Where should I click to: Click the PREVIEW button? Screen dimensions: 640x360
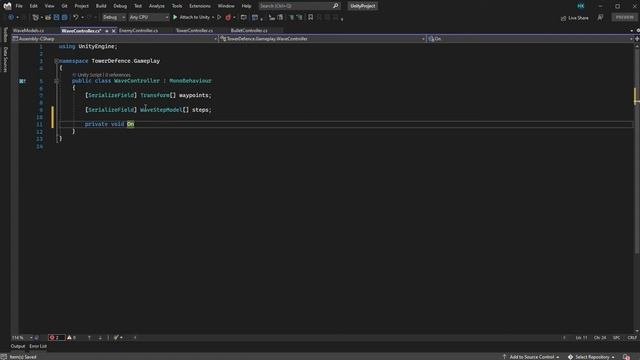(624, 18)
